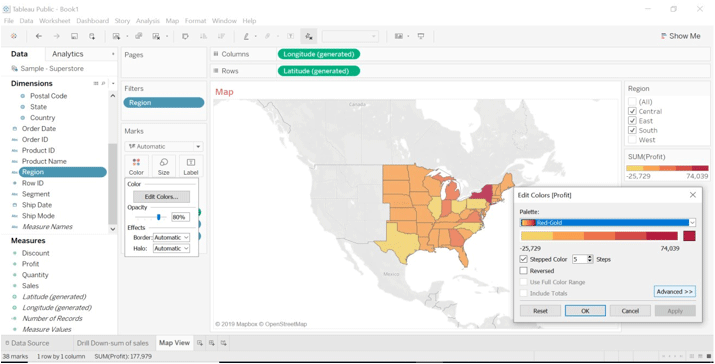Switch to the Analytics pane tab
The height and width of the screenshot is (364, 715).
pyautogui.click(x=67, y=54)
